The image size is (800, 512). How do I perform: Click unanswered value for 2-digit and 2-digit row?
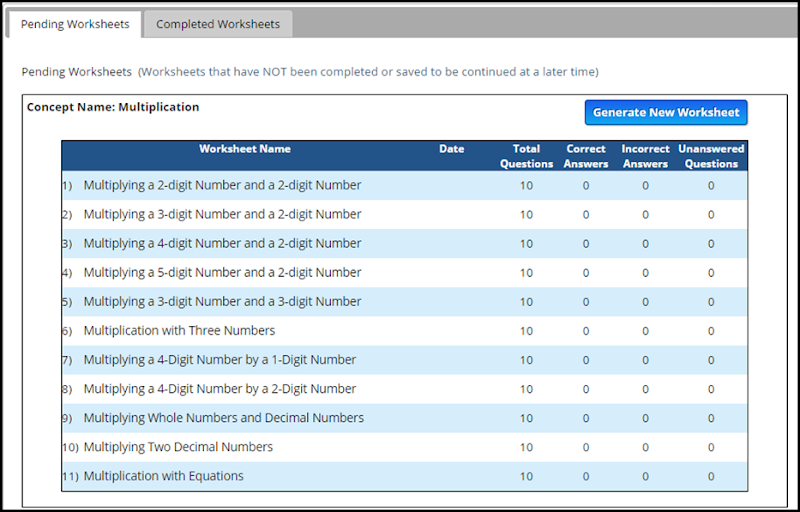tap(711, 186)
